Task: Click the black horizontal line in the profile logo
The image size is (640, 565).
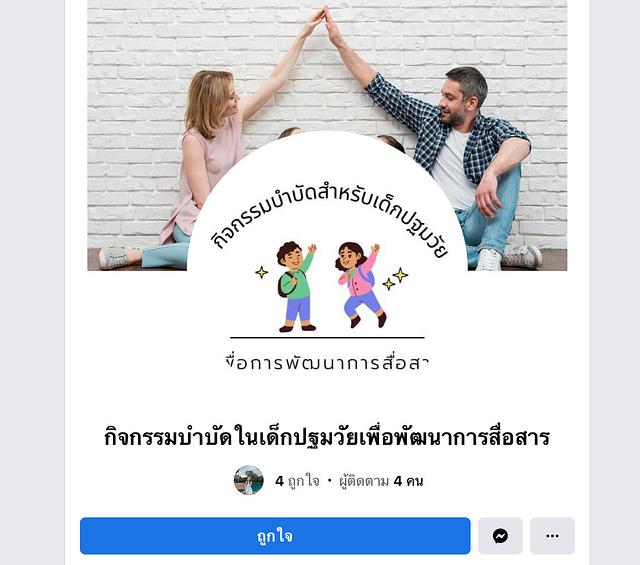Action: pyautogui.click(x=327, y=338)
